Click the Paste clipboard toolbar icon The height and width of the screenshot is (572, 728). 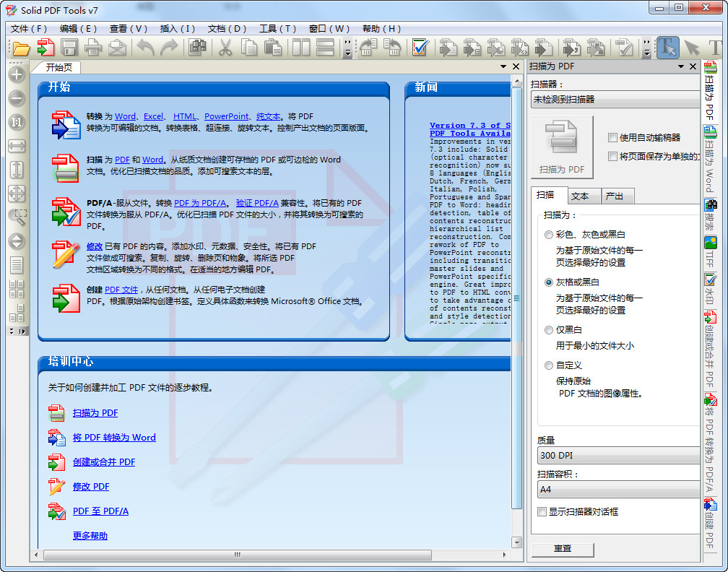point(273,48)
